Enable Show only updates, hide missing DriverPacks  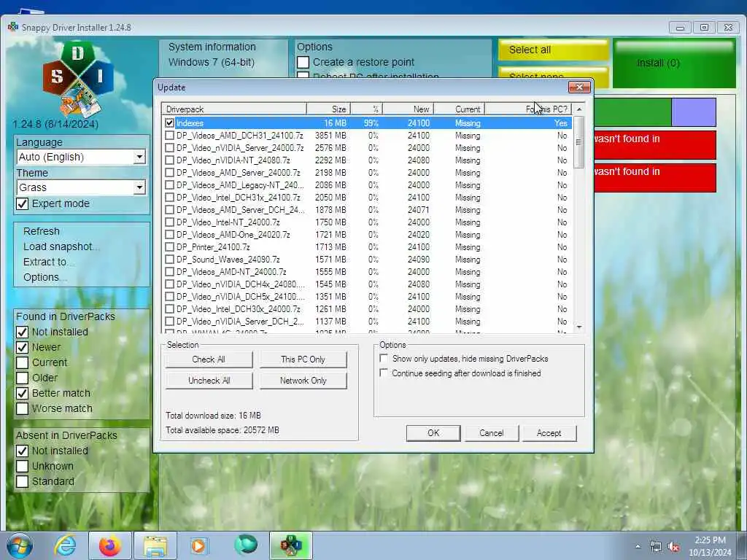tap(384, 358)
